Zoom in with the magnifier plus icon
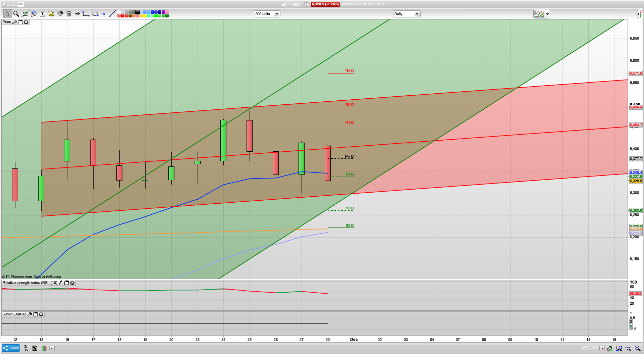The height and width of the screenshot is (354, 644). point(637,348)
